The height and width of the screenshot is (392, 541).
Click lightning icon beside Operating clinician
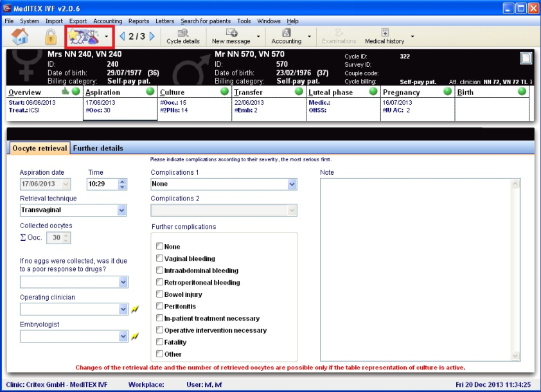click(x=135, y=309)
